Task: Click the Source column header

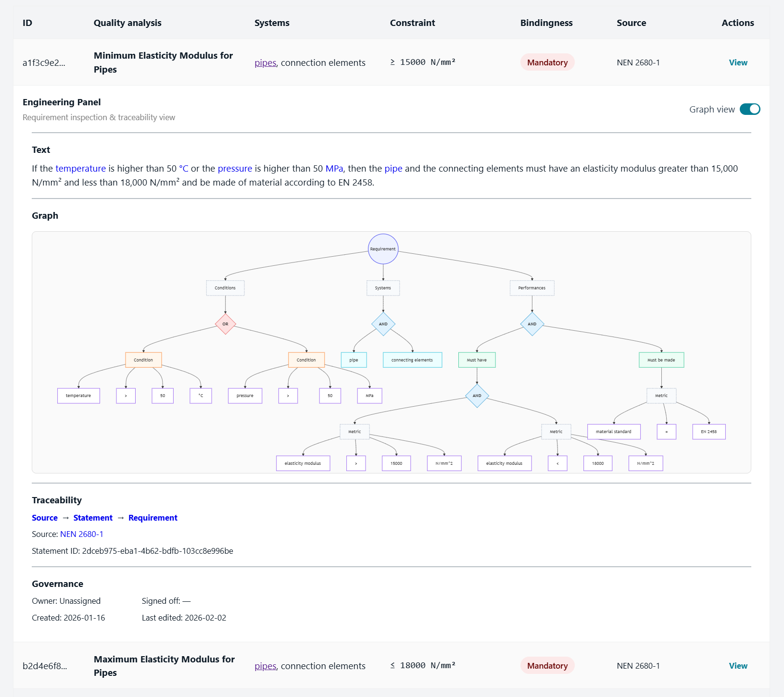Action: (631, 23)
